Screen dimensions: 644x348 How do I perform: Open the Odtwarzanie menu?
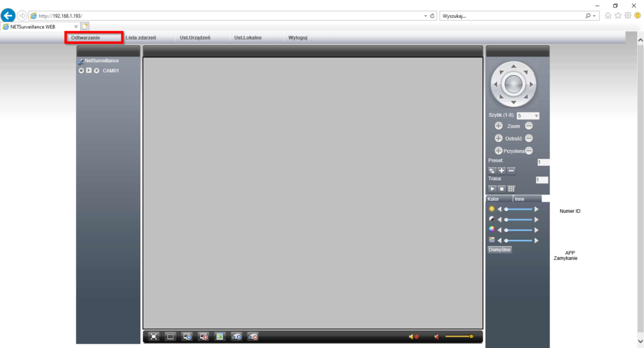pyautogui.click(x=94, y=38)
